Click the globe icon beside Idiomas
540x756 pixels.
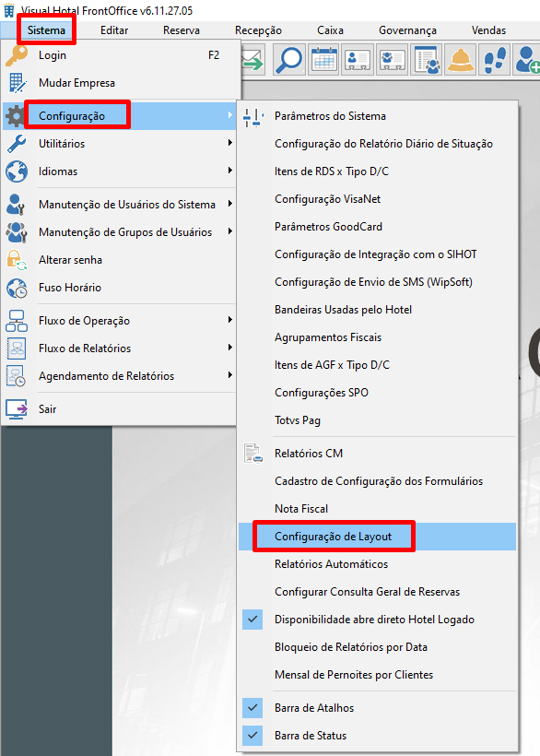17,171
